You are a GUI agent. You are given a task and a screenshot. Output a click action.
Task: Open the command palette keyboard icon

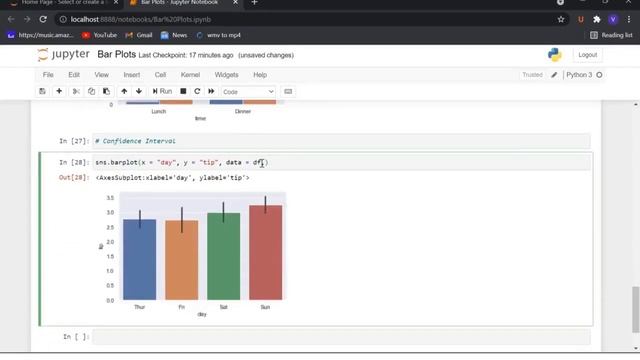(288, 91)
